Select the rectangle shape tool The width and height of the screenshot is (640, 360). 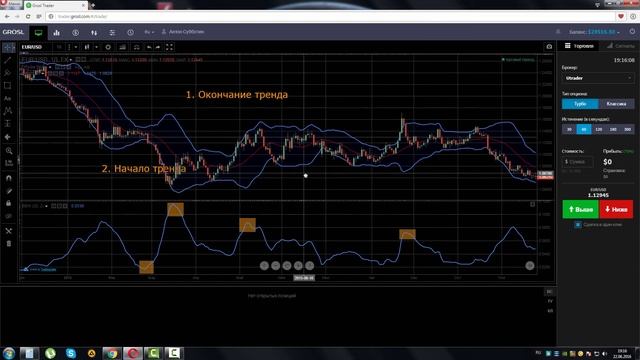(8, 86)
